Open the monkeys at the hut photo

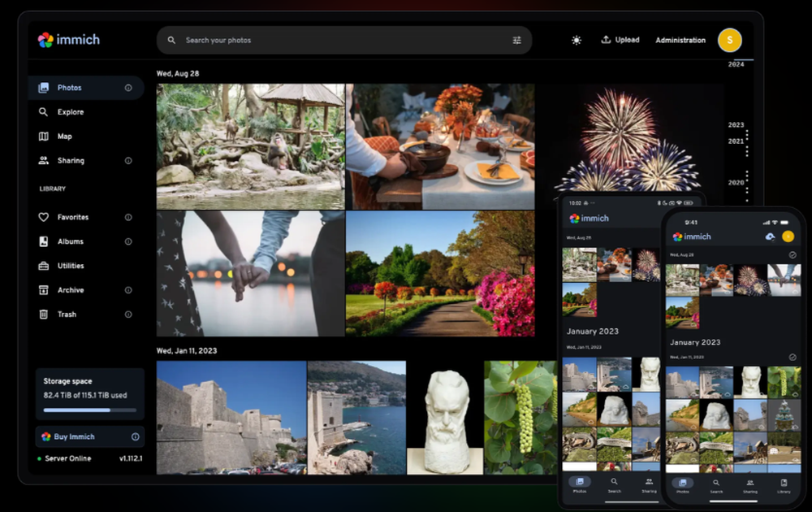click(x=251, y=146)
